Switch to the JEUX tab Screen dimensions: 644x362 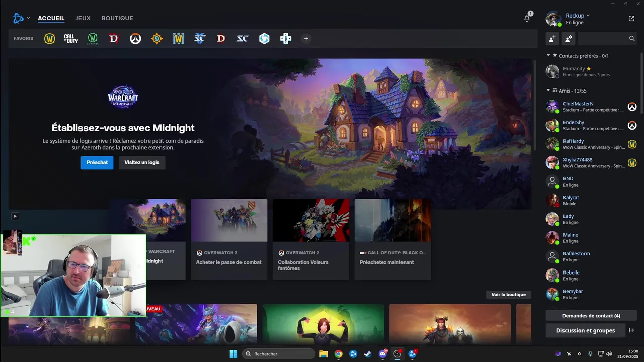[x=83, y=18]
